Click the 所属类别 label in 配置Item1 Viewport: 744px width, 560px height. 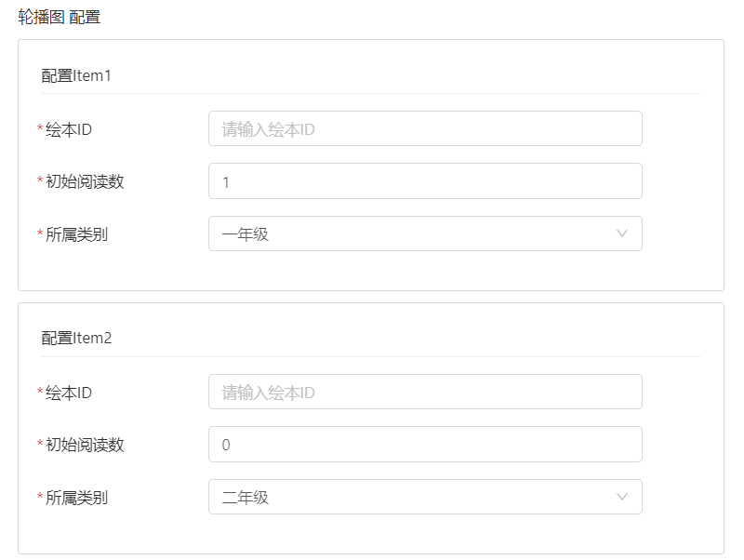click(76, 234)
